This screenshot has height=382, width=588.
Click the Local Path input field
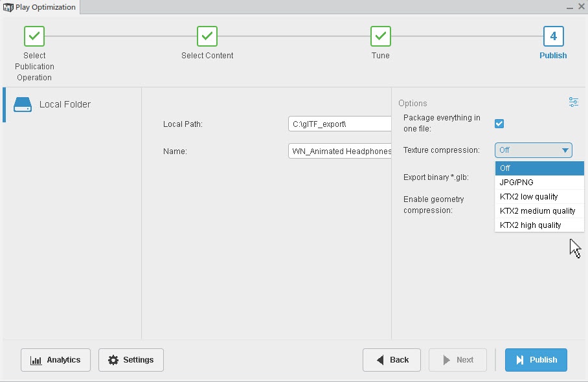(339, 124)
